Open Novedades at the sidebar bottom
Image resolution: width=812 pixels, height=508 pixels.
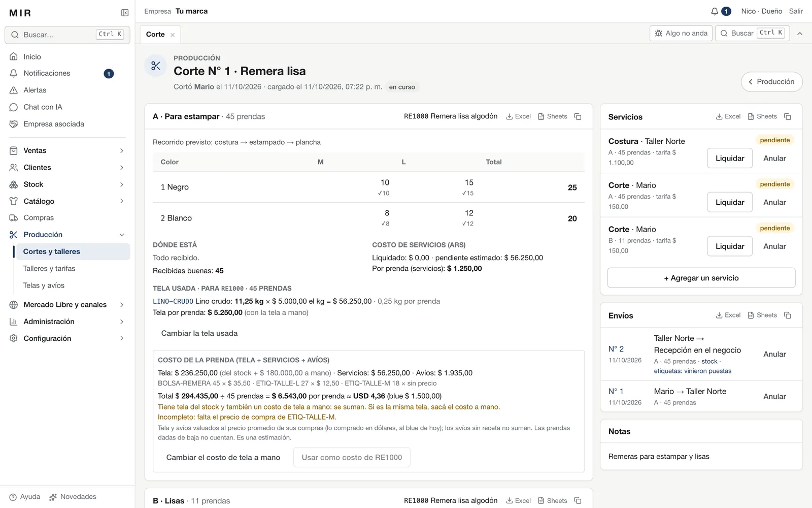pos(73,497)
